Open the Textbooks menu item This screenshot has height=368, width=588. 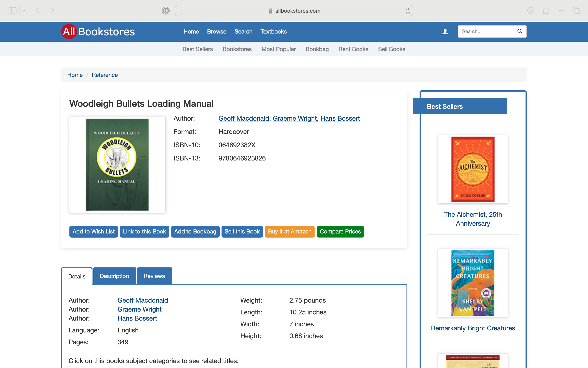coord(274,32)
